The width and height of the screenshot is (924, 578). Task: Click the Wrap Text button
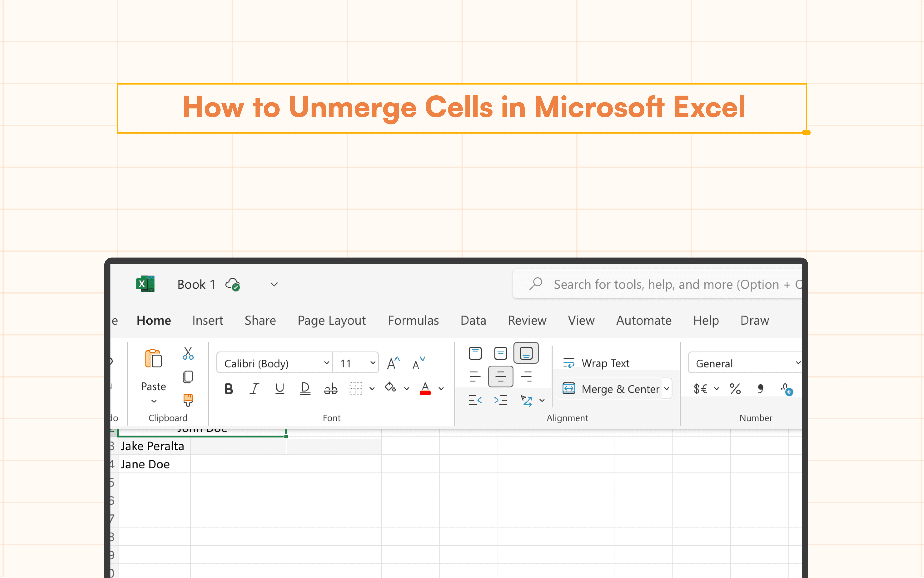(x=596, y=363)
